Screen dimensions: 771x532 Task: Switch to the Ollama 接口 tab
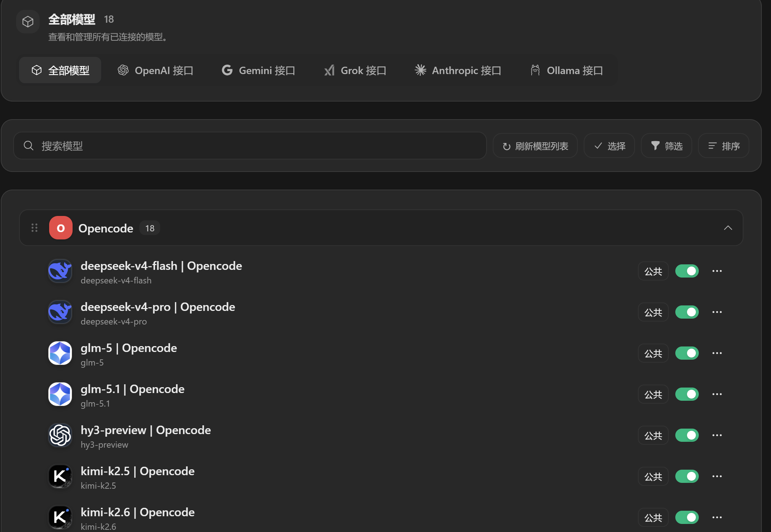[567, 70]
